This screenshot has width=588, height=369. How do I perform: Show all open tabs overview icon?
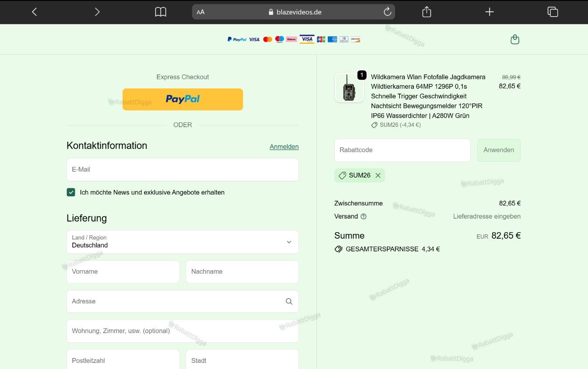pyautogui.click(x=553, y=12)
